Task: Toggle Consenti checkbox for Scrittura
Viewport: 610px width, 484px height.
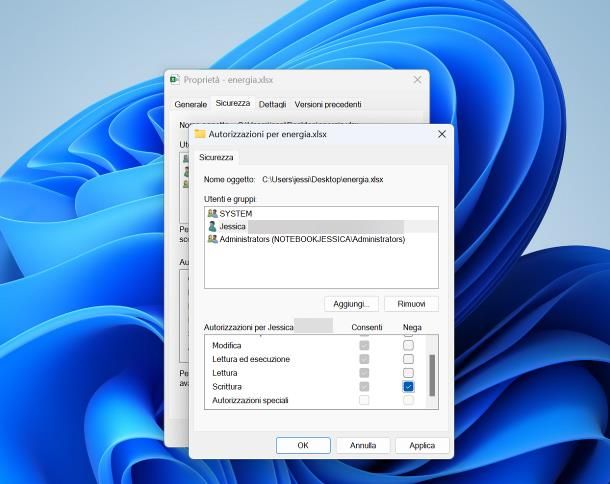Action: pos(364,386)
